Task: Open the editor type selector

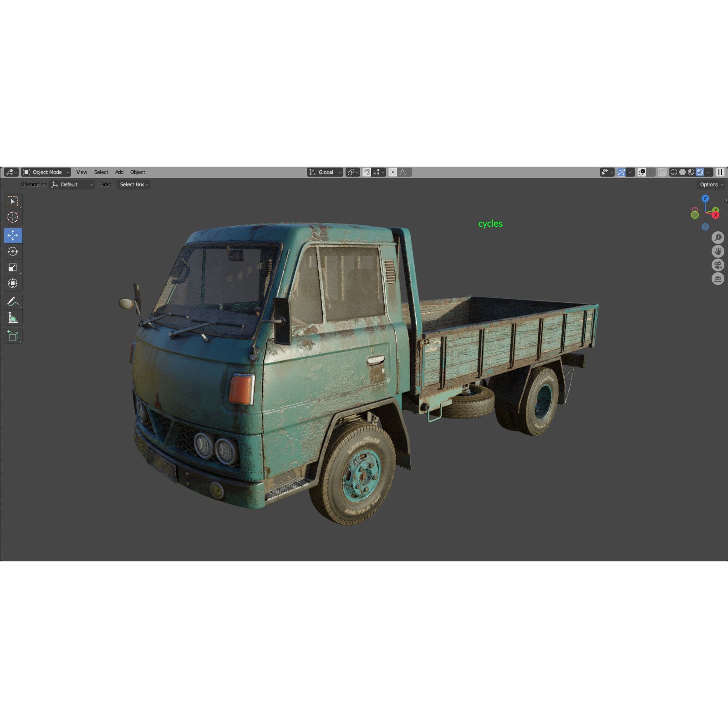Action: tap(11, 172)
